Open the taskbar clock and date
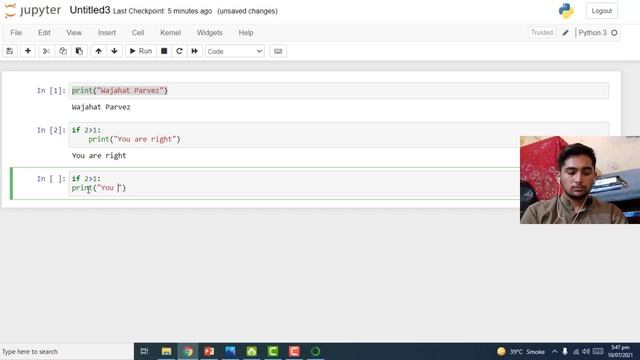640x360 pixels. [x=620, y=351]
